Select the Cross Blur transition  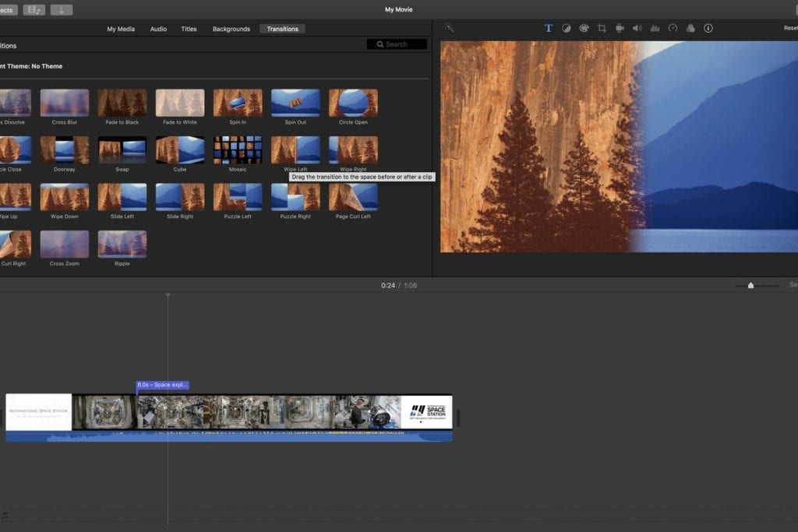coord(65,103)
